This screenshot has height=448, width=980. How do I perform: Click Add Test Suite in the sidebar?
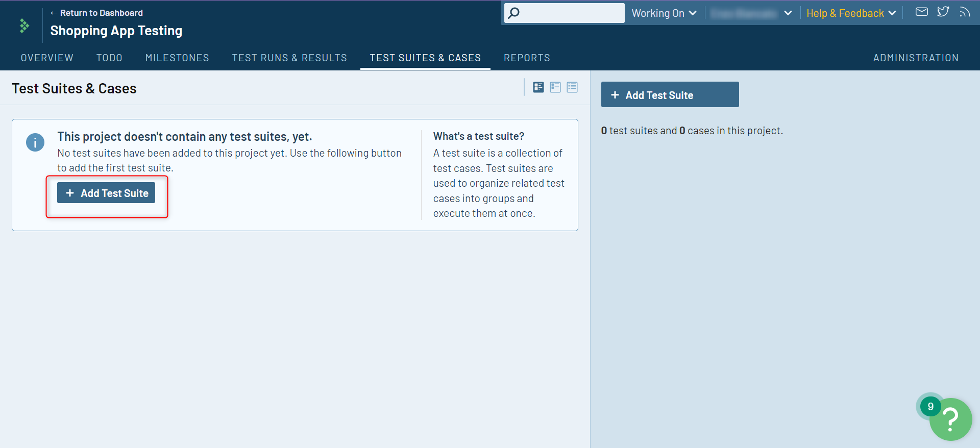click(669, 95)
